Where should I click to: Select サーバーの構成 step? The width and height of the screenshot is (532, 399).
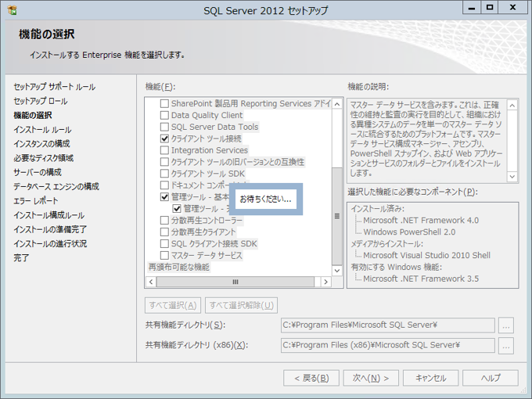(x=38, y=172)
